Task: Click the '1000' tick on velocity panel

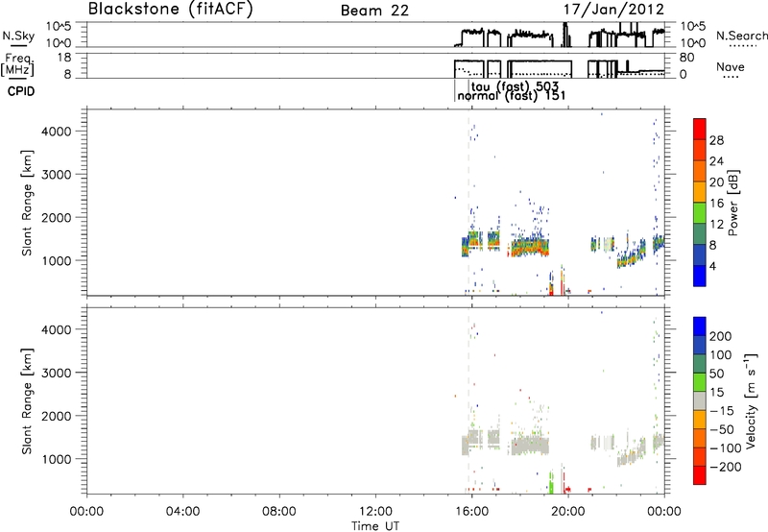Action: (57, 459)
